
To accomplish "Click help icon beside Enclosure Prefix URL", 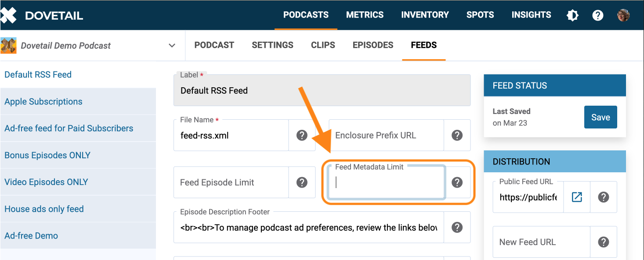I will (457, 135).
